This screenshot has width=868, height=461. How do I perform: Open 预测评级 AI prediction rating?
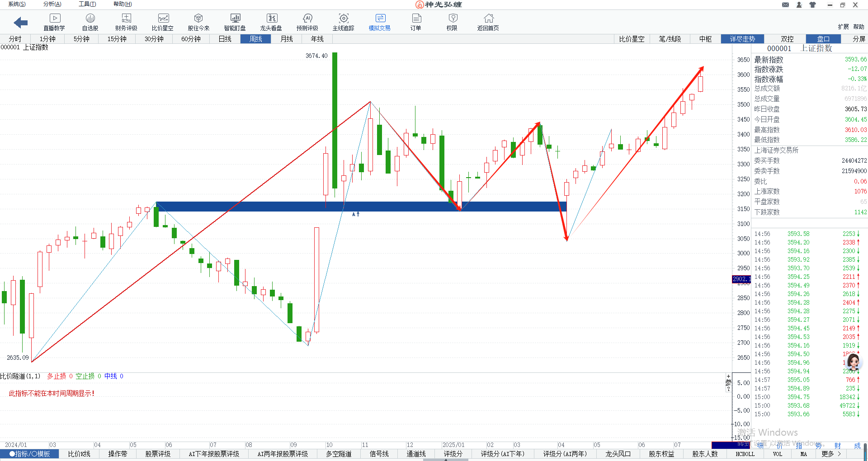point(307,22)
